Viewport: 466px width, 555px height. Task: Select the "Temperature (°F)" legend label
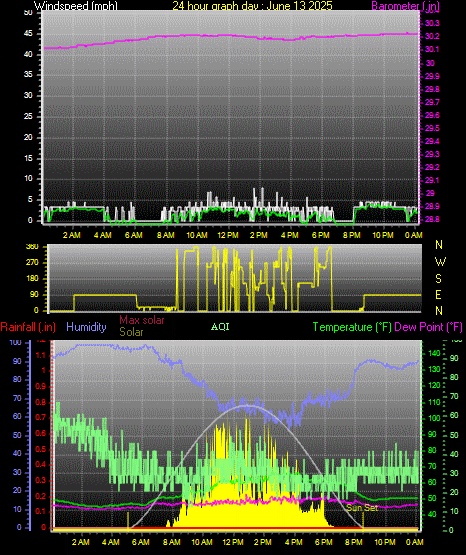[352, 327]
